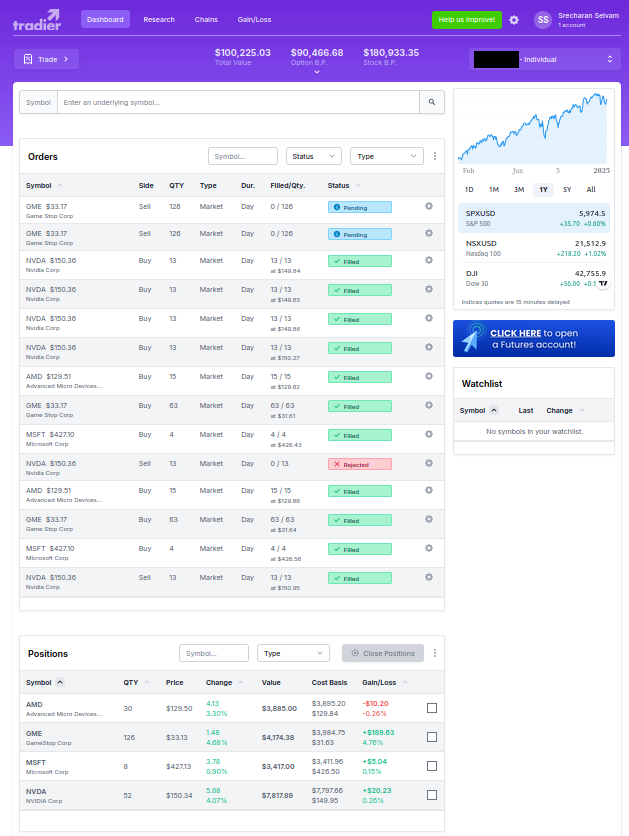Sort Positions by Change arrow
The image size is (629, 836).
point(241,682)
